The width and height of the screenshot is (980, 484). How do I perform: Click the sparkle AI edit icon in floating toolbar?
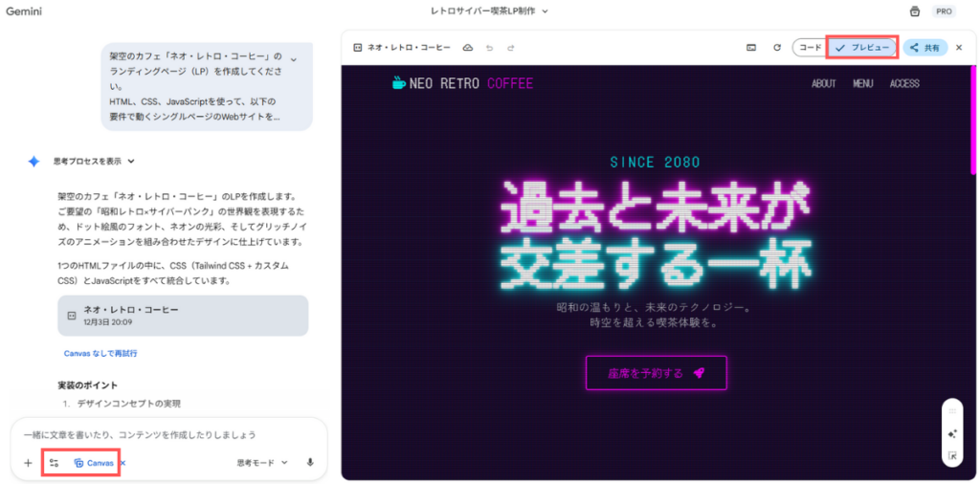(952, 433)
